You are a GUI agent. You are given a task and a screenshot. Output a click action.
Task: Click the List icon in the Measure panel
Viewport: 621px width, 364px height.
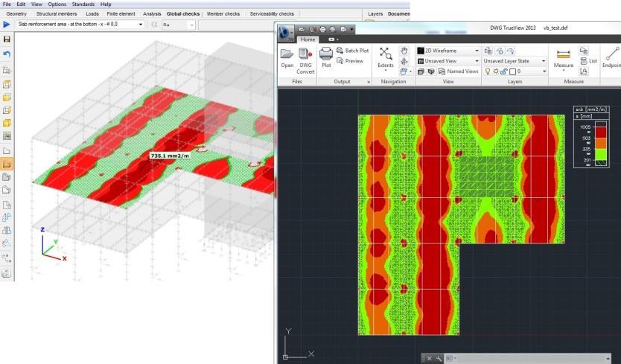pos(584,61)
